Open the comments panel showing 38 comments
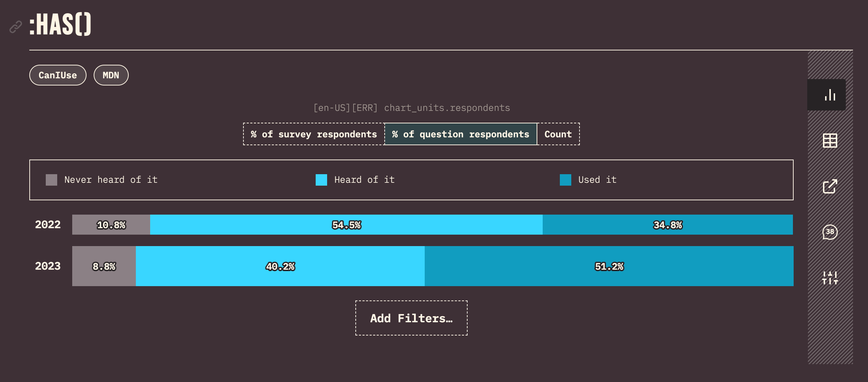The image size is (868, 382). tap(829, 232)
